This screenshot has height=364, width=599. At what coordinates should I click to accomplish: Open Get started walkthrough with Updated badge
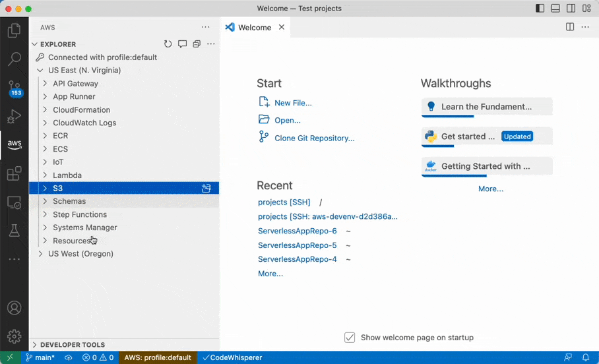487,136
